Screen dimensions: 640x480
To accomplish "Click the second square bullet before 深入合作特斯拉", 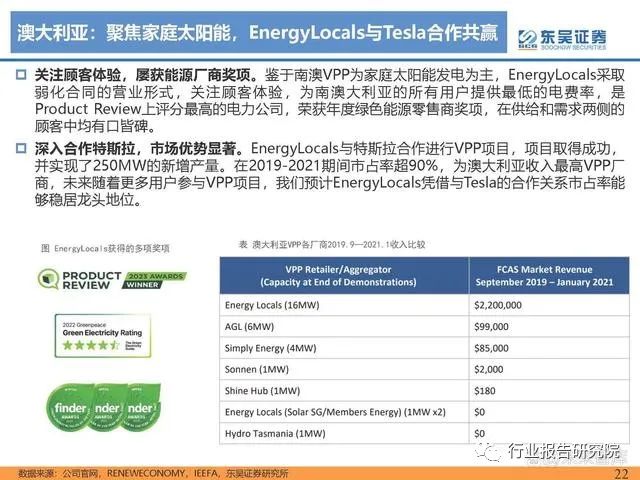I will (x=21, y=148).
